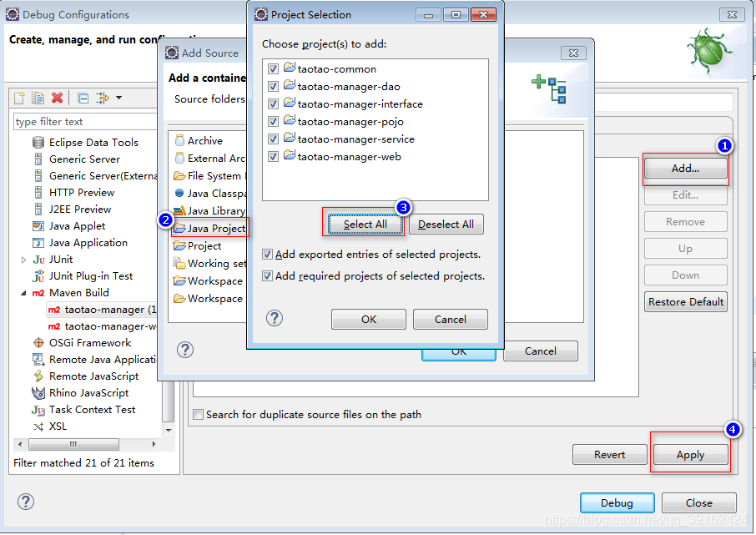Select HTTP Preview configuration type
Screen dimensions: 756x535
pos(82,193)
